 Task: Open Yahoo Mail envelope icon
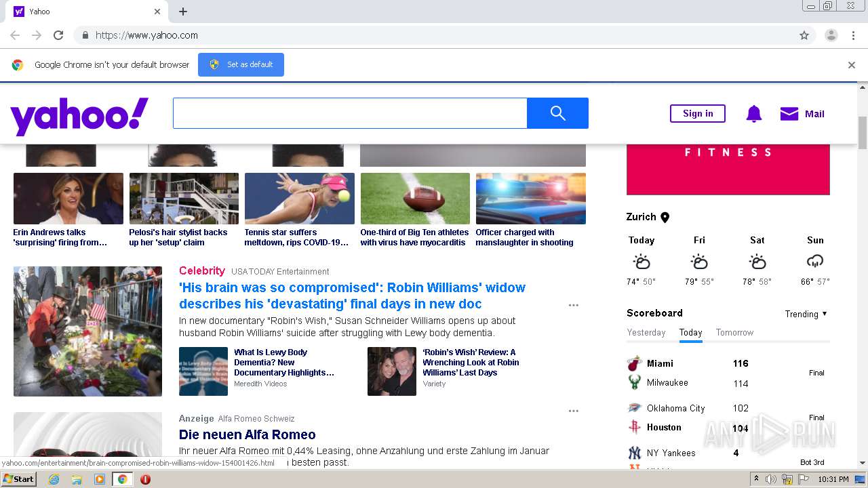[789, 114]
